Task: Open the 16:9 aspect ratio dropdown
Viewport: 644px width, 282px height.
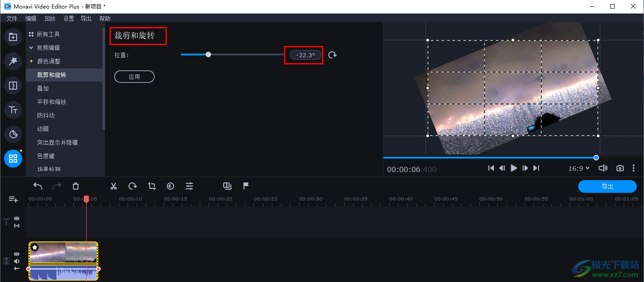Action: [579, 168]
